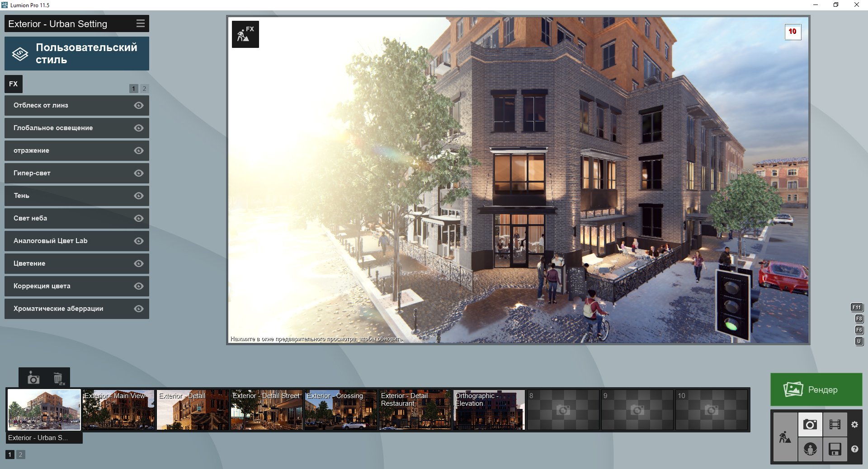Screen dimensions: 868x469
Task: Click the save floppy disk icon
Action: [x=835, y=449]
